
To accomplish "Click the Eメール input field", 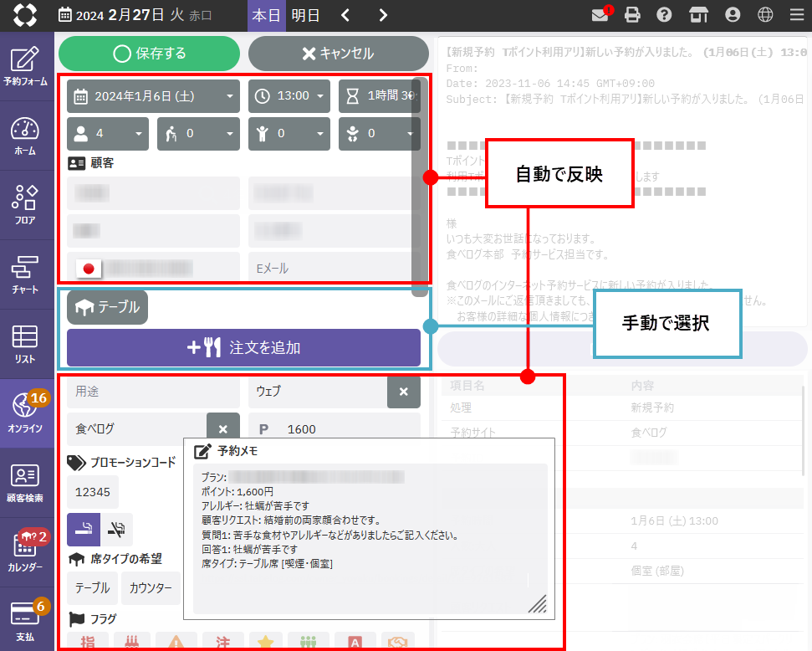I will coord(327,269).
